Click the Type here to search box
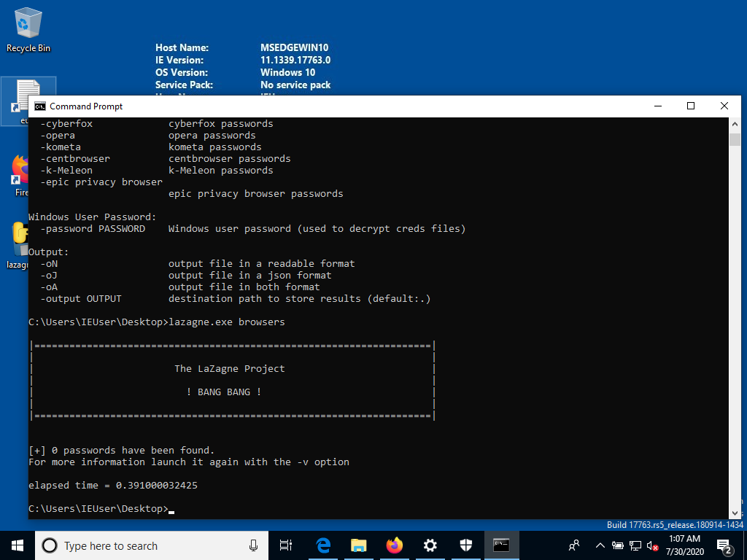747x560 pixels. tap(152, 545)
